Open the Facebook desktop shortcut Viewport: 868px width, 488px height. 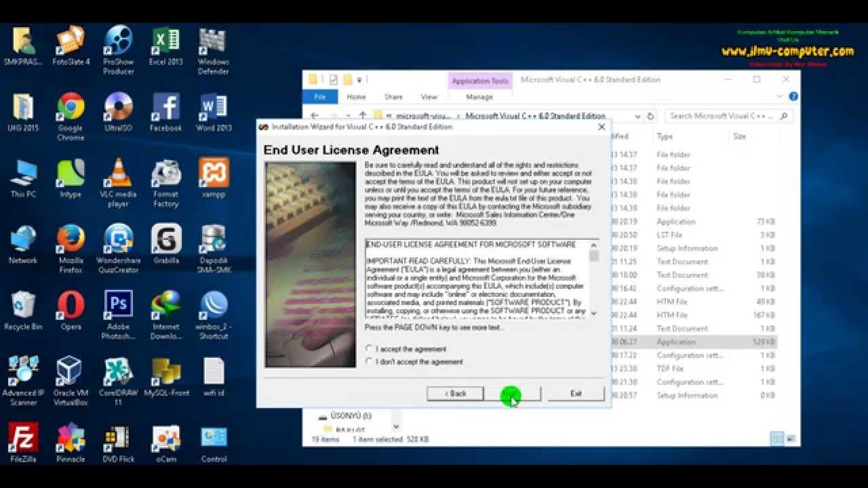[x=166, y=113]
